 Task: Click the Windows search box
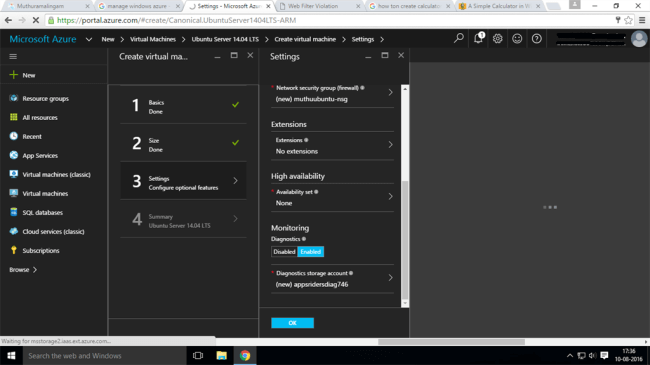point(104,355)
